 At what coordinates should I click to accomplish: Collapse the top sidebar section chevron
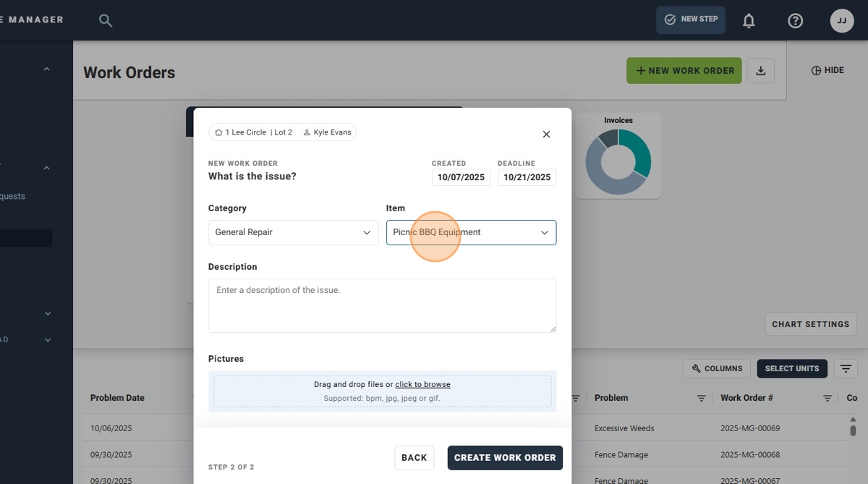click(x=46, y=69)
